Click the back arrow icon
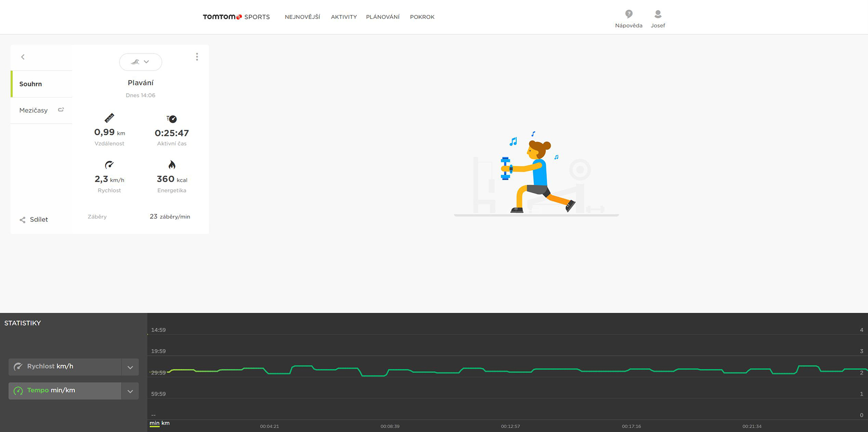This screenshot has width=868, height=432. [x=23, y=57]
